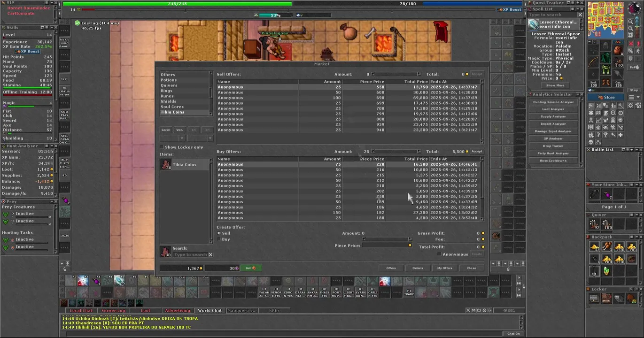Screen dimensions: 644x338
Task: Zoom in the minimap with the plus magnifier
Action: click(631, 28)
